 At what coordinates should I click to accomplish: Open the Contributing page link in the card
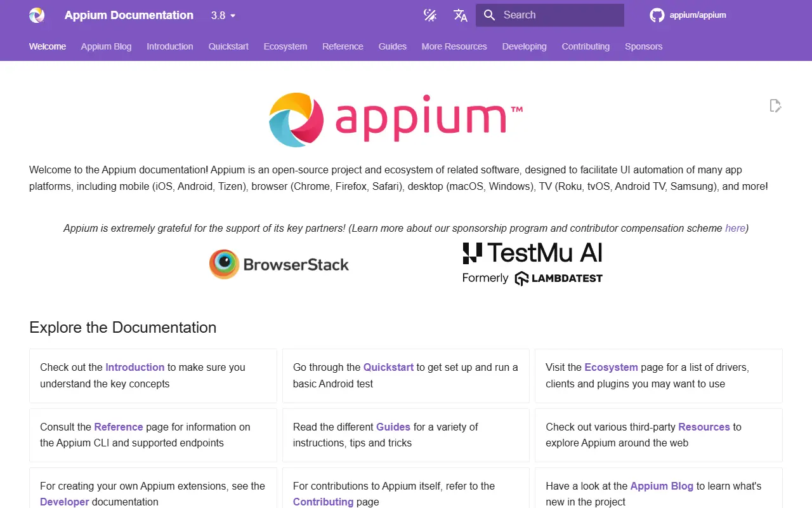[x=323, y=502]
